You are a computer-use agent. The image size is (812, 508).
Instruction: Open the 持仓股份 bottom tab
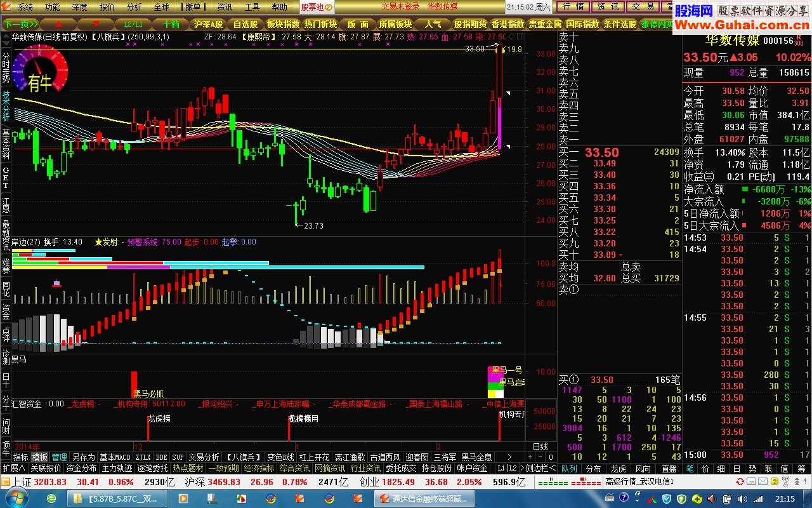[x=436, y=468]
